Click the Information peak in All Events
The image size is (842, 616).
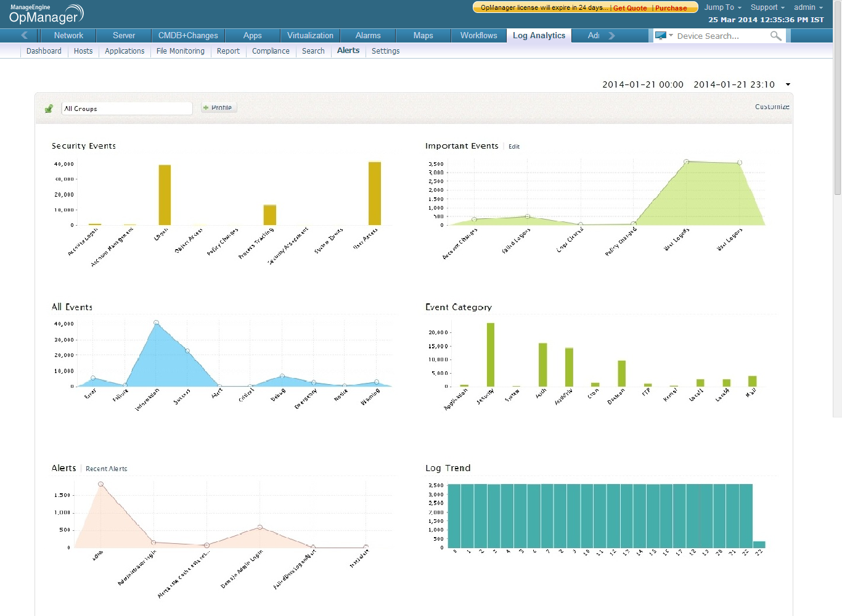click(157, 322)
